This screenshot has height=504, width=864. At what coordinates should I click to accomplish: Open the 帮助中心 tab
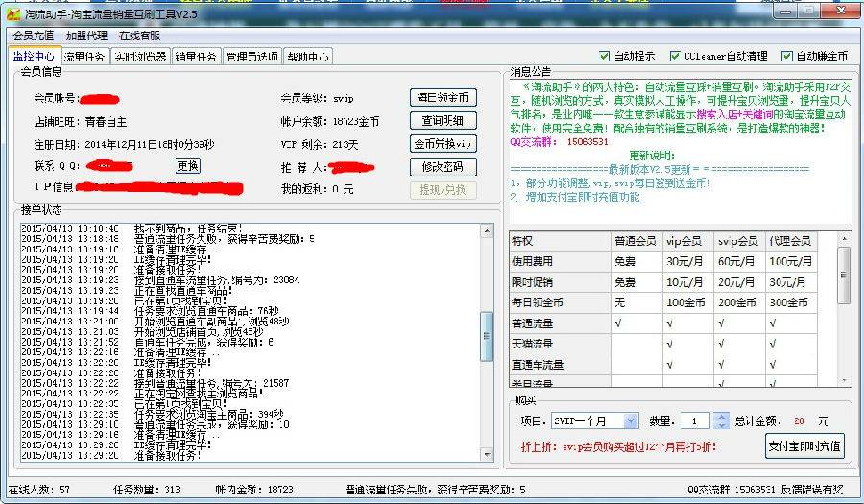click(308, 57)
